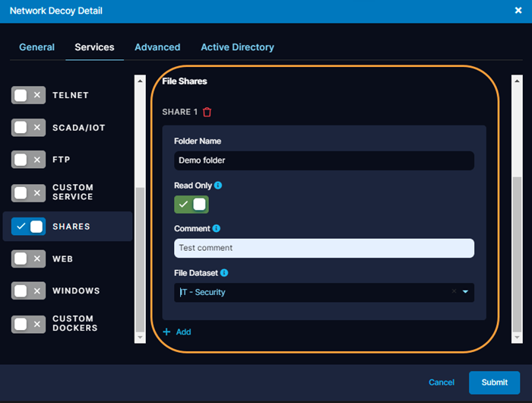This screenshot has width=532, height=403.
Task: Switch to the General tab
Action: tap(36, 47)
